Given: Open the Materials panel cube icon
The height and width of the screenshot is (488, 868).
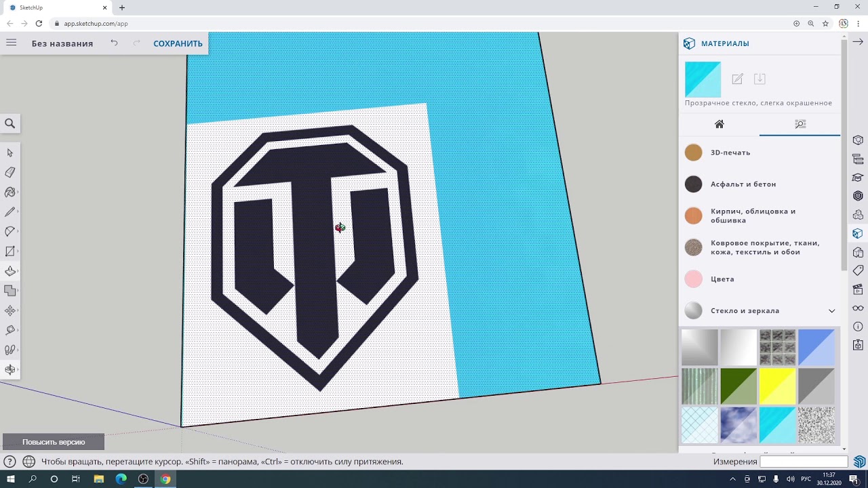Looking at the screenshot, I should point(858,234).
